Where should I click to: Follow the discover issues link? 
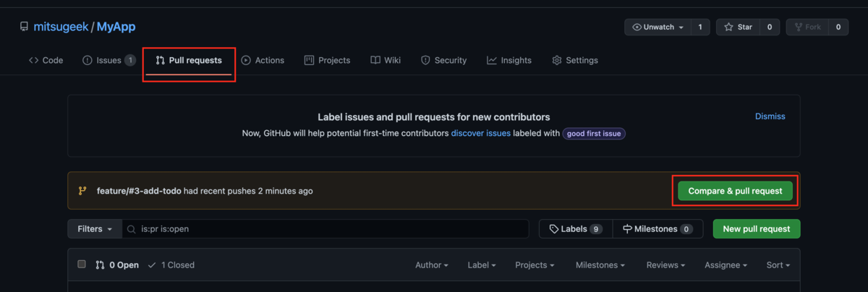tap(481, 134)
